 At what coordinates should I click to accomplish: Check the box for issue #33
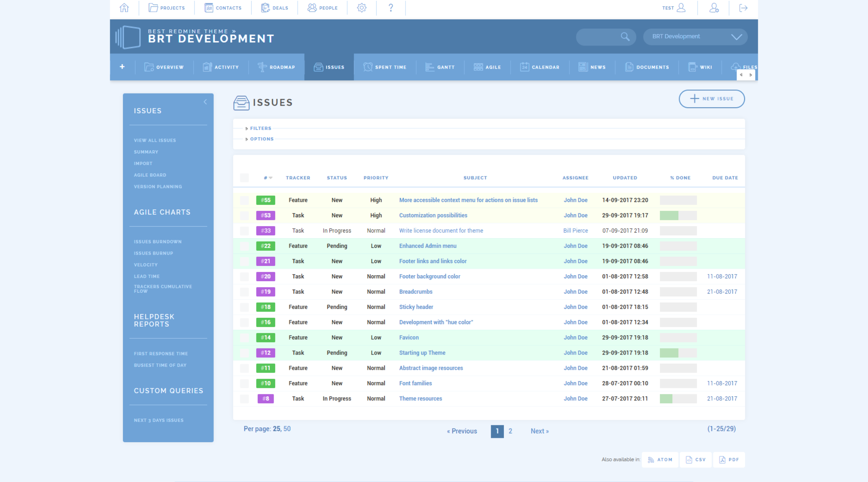click(244, 231)
